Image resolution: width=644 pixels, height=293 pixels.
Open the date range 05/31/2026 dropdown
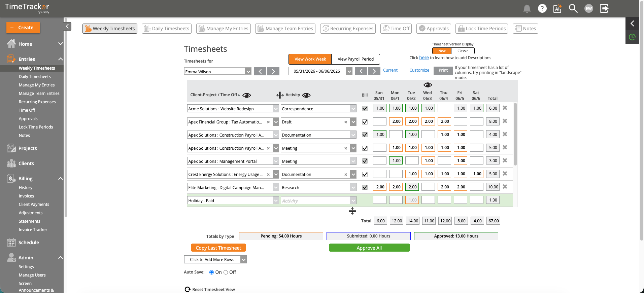(349, 71)
